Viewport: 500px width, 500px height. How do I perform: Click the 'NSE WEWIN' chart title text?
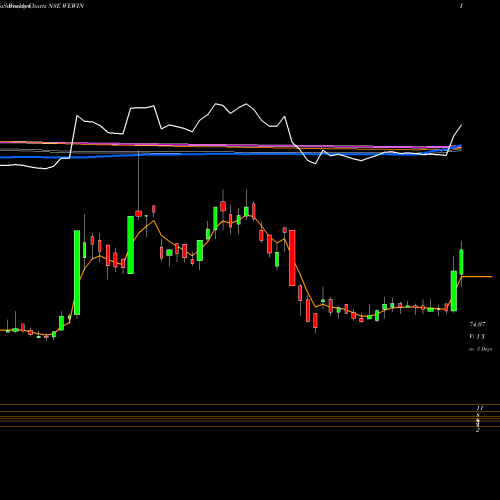coord(66,6)
